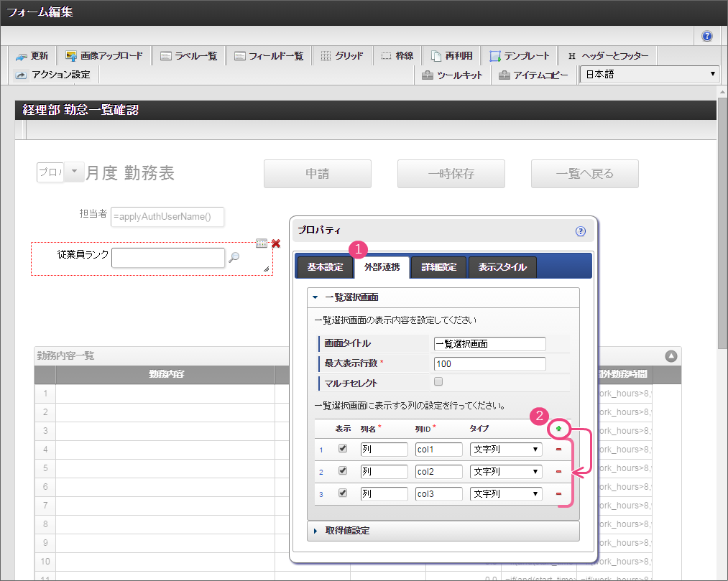This screenshot has width=728, height=581.
Task: Delete the col3 row using minus icon
Action: [x=558, y=494]
